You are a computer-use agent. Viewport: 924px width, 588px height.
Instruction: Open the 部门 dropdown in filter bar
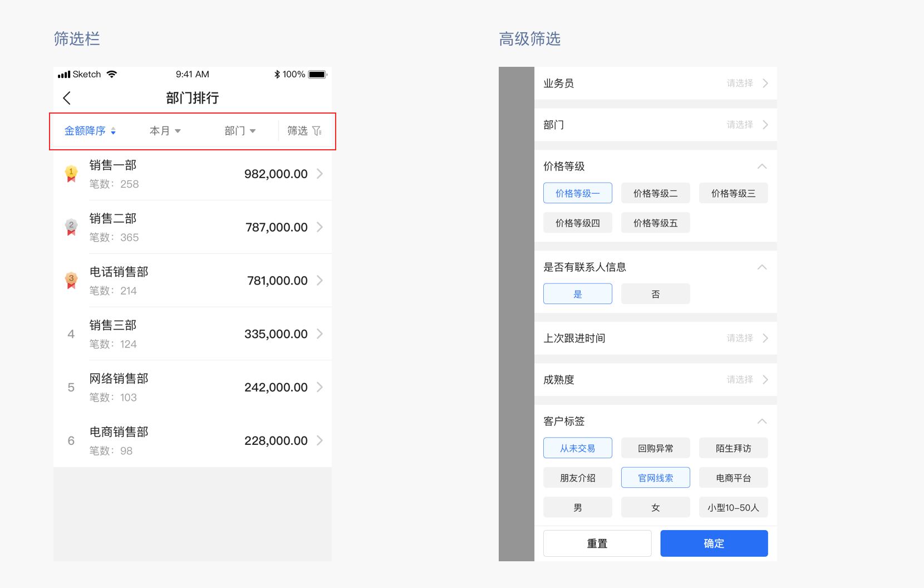coord(240,131)
